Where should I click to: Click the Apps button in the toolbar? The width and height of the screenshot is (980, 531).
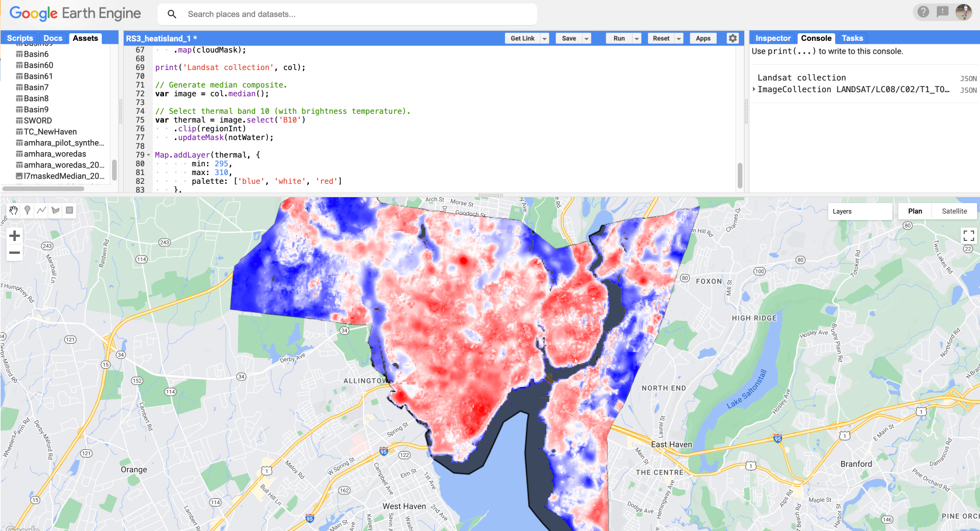click(x=703, y=37)
